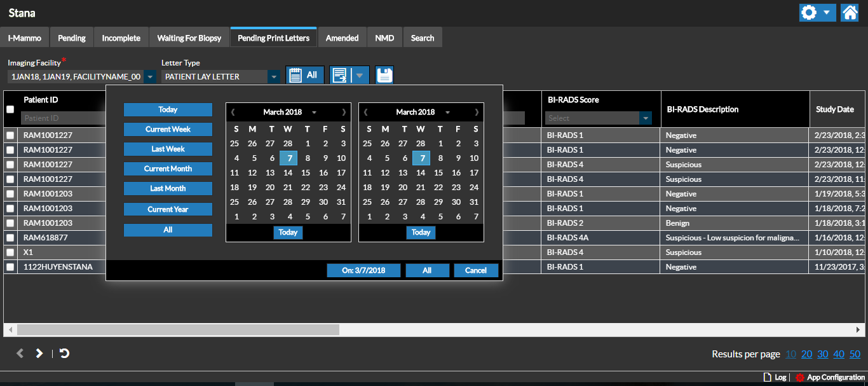Open the BI-RADS Score Select dropdown
The image size is (868, 386).
[x=646, y=118]
